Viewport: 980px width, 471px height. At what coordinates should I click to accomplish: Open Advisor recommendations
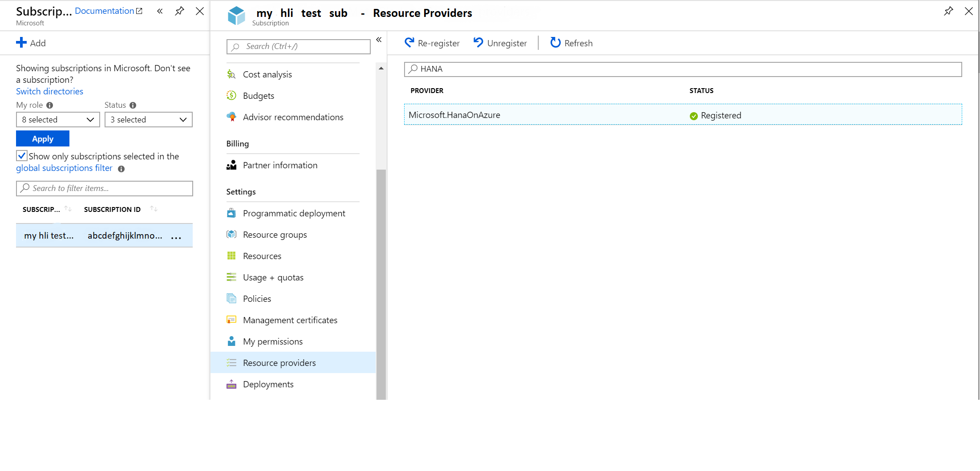[x=293, y=117]
